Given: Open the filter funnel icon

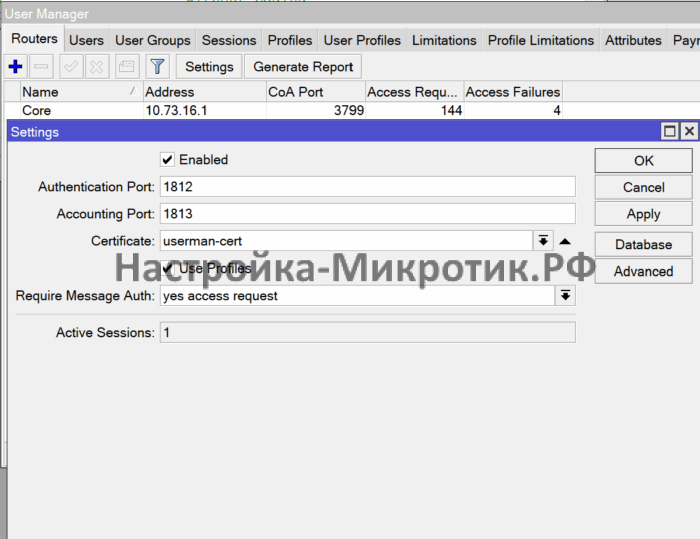Looking at the screenshot, I should click(x=157, y=67).
